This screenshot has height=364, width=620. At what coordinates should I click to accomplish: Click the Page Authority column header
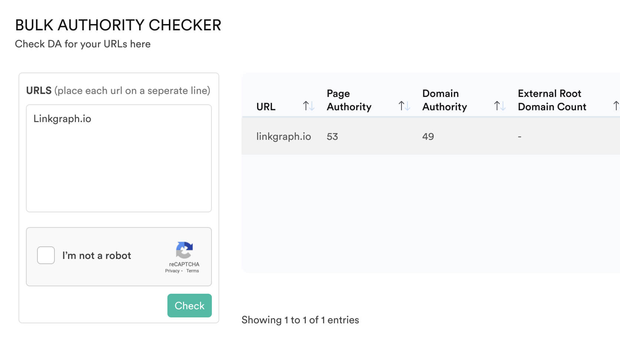349,100
